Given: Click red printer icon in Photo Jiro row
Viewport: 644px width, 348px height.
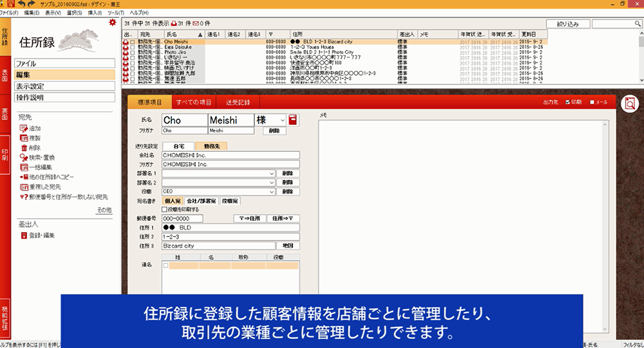Looking at the screenshot, I should click(126, 53).
